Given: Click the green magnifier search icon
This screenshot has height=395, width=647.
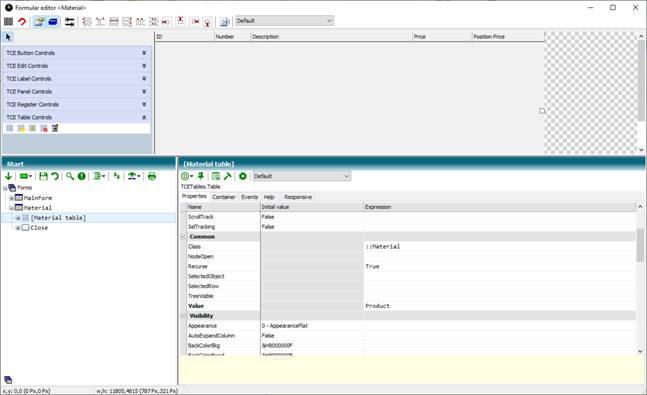Looking at the screenshot, I should tap(70, 176).
